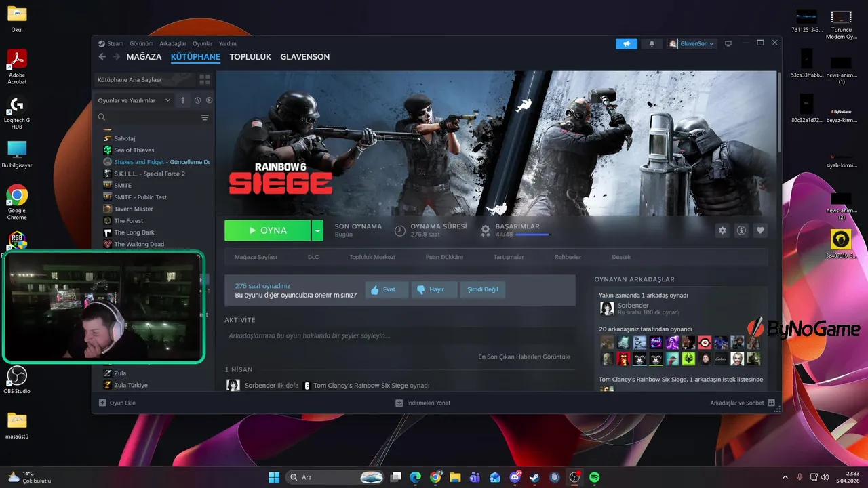Screen dimensions: 868x488
Task: Open the Topluluk Merkezi link
Action: (x=372, y=257)
